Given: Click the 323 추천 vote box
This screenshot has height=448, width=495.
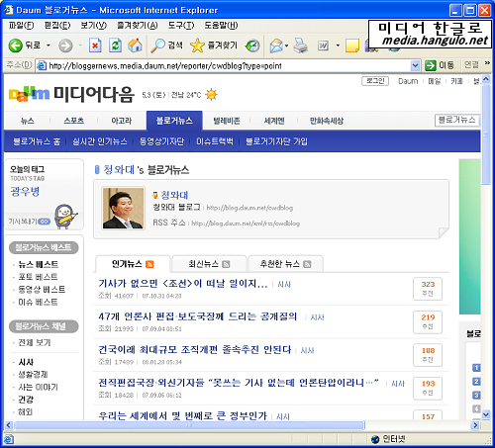Looking at the screenshot, I should tap(428, 289).
